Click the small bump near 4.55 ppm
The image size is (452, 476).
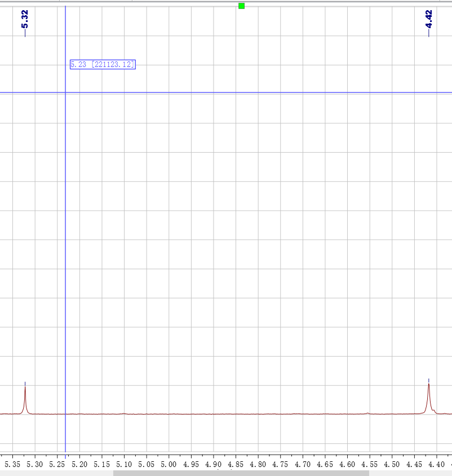pyautogui.click(x=368, y=413)
